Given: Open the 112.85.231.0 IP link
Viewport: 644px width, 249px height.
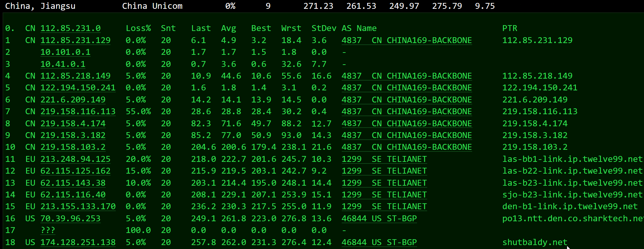Looking at the screenshot, I should coord(70,28).
